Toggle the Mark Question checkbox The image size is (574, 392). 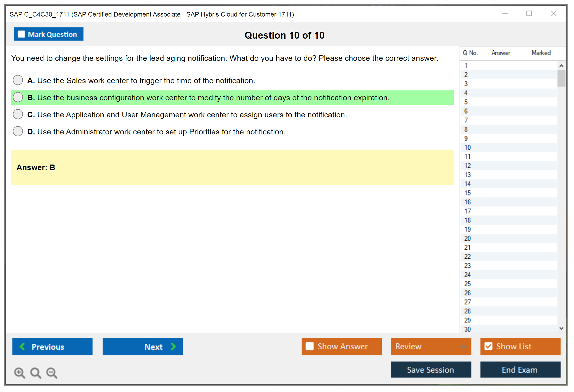coord(21,34)
